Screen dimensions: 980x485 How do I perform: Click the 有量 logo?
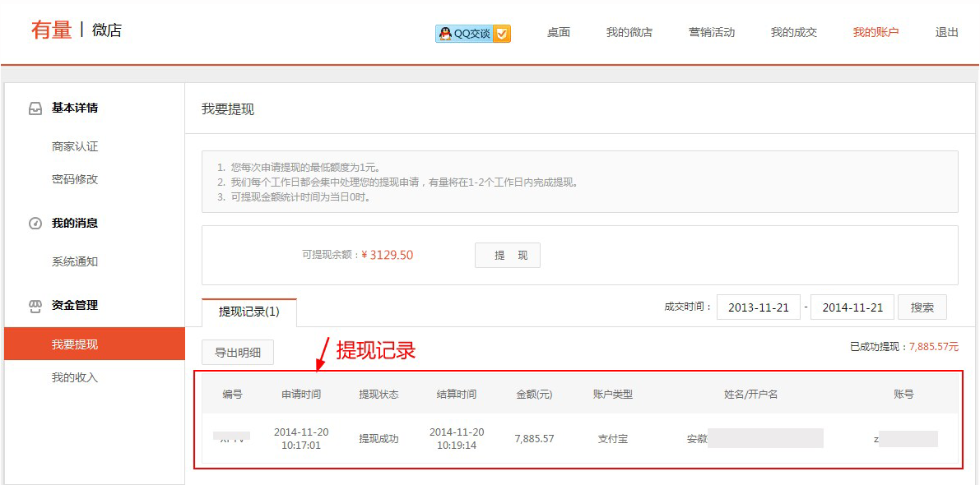tap(51, 30)
